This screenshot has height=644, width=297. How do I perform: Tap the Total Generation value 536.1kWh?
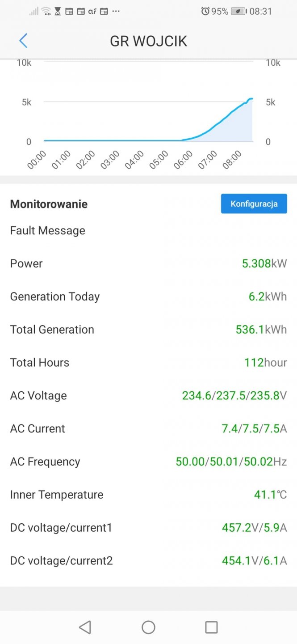261,330
